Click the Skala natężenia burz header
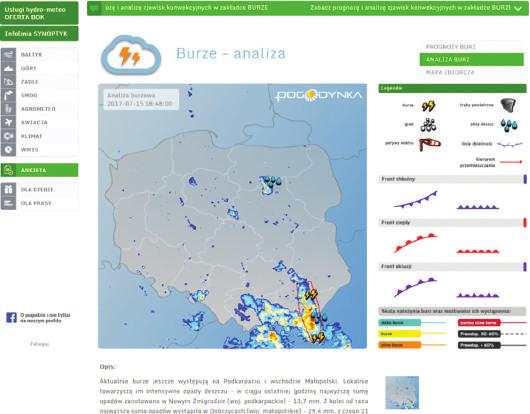Viewport: 530px width, 414px height. (x=452, y=311)
